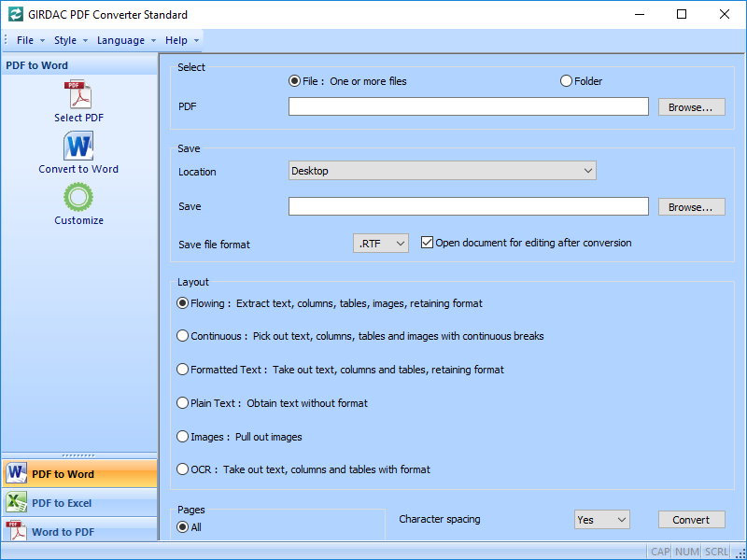Switch to the Word to PDF tab
The image size is (747, 560).
(79, 530)
